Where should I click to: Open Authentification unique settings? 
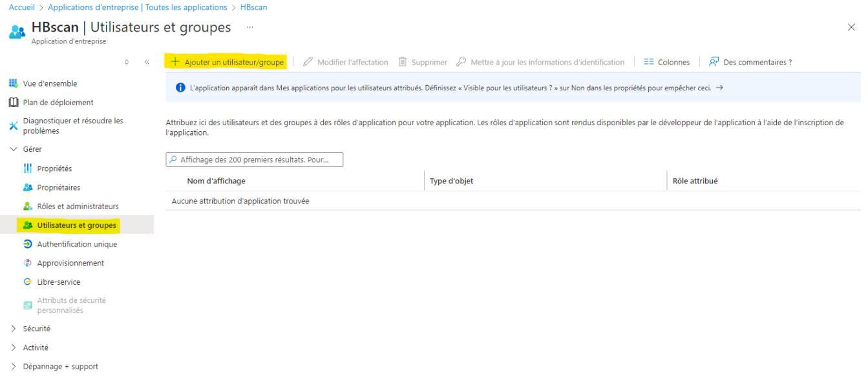tap(77, 244)
